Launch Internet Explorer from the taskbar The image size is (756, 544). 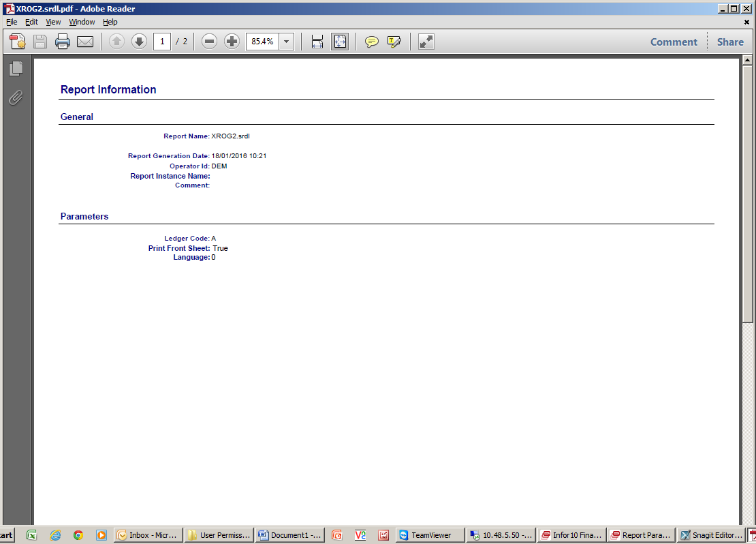(55, 535)
